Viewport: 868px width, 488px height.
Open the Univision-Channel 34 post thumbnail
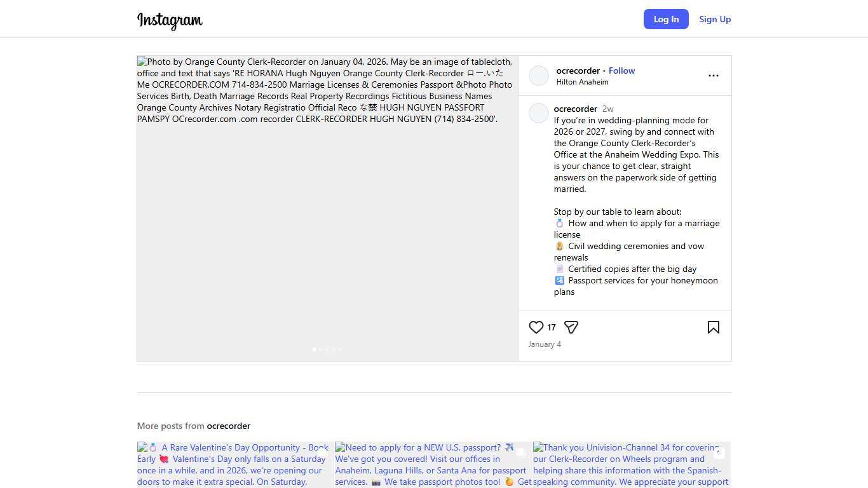pyautogui.click(x=632, y=464)
